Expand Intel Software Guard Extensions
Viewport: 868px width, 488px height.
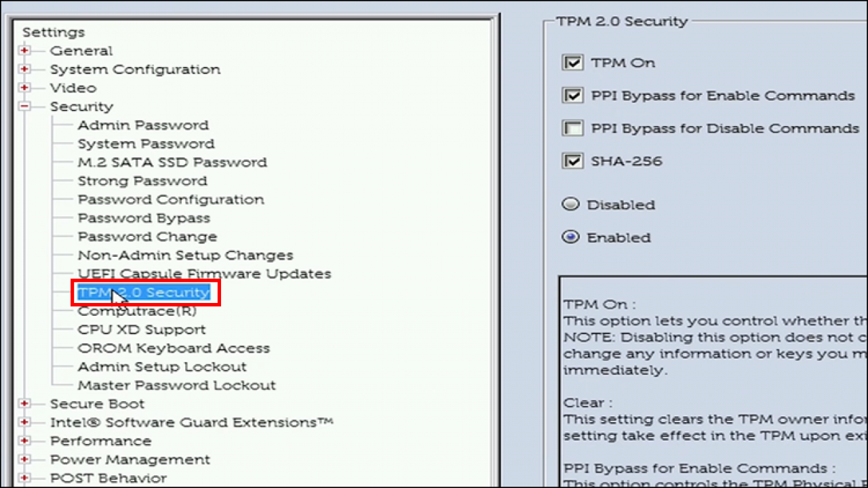tap(24, 422)
